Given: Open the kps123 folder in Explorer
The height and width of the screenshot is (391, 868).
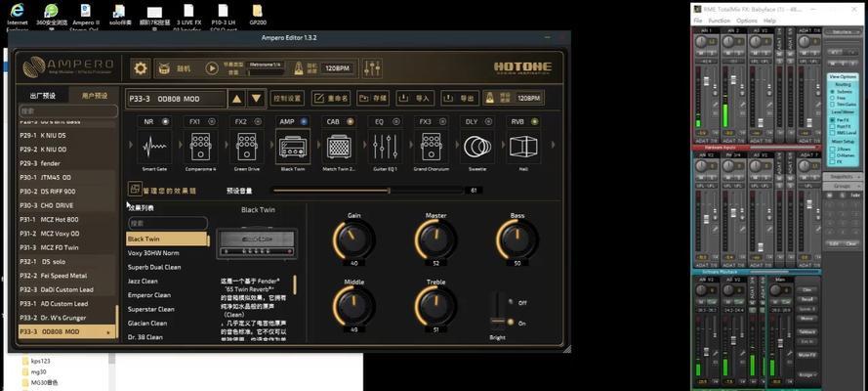Looking at the screenshot, I should [x=36, y=361].
